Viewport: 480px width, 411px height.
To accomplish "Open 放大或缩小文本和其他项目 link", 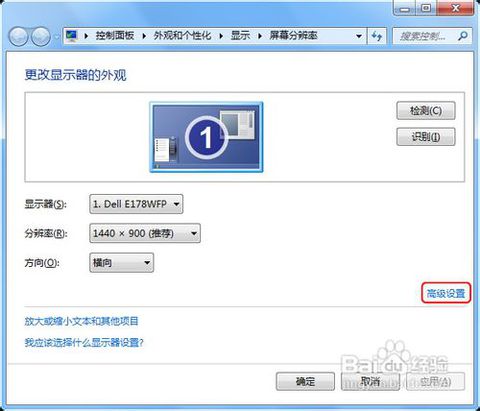I will click(x=81, y=321).
